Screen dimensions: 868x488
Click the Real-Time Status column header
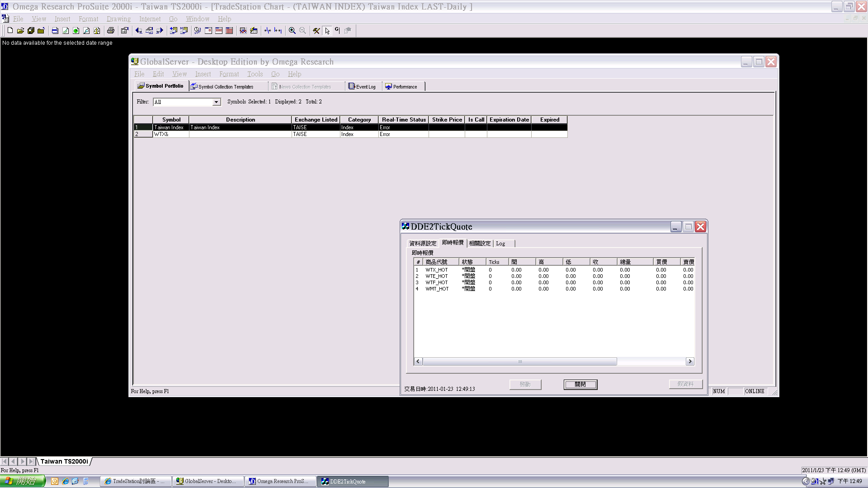(404, 120)
